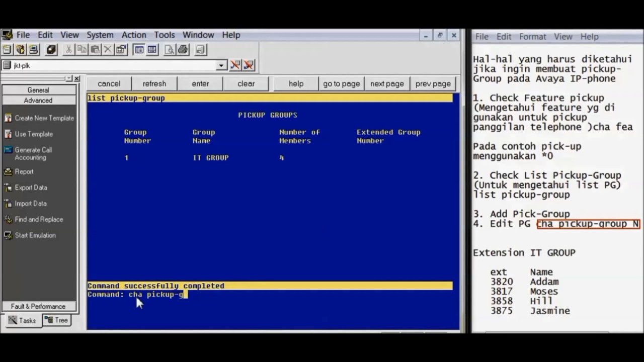This screenshot has height=362, width=644.
Task: Click the first red-crossed connection icon
Action: [x=235, y=65]
